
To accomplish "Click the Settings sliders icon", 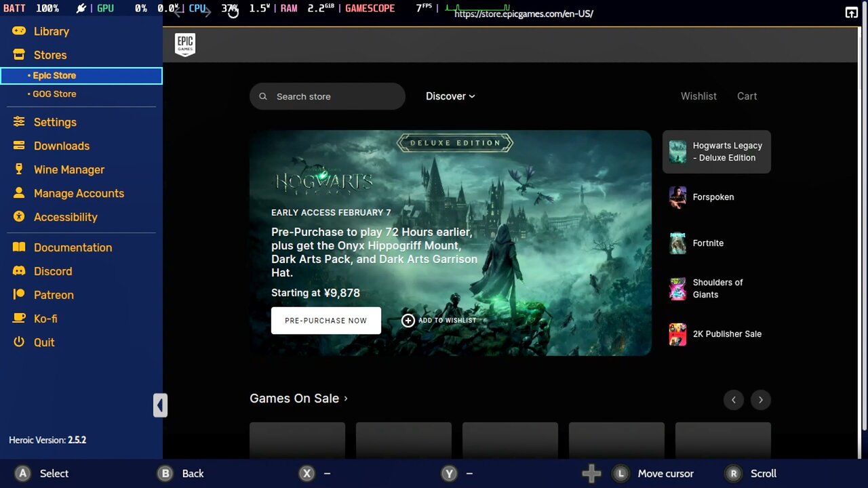I will tap(19, 122).
